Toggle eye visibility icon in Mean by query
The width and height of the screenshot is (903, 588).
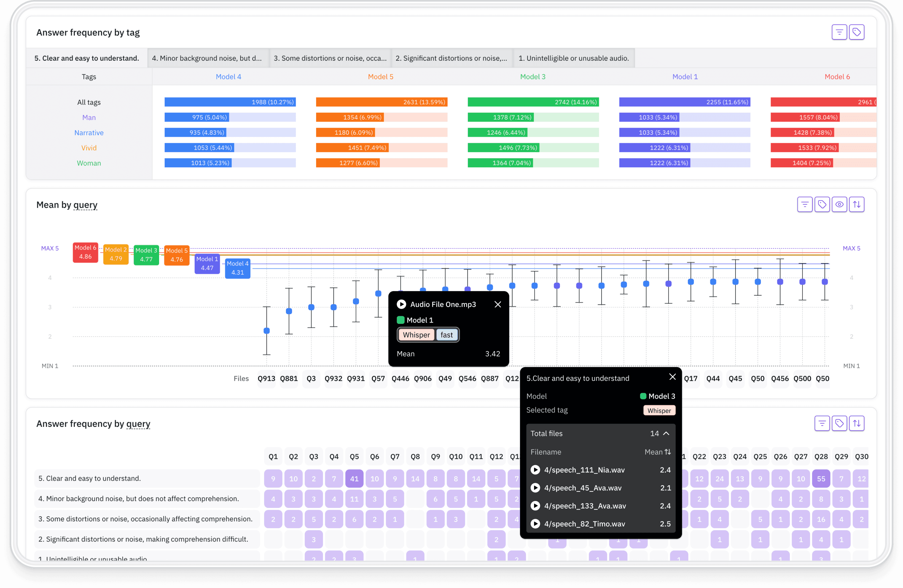tap(839, 204)
